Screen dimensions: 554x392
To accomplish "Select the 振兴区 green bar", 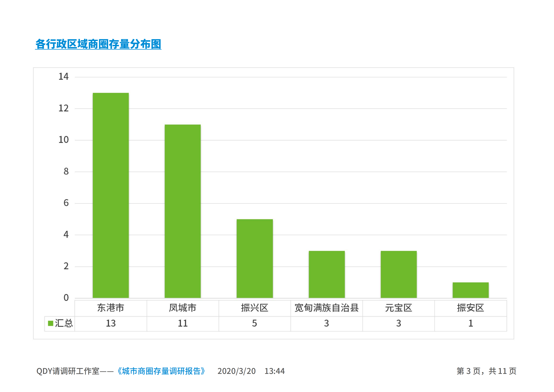I will tap(255, 258).
